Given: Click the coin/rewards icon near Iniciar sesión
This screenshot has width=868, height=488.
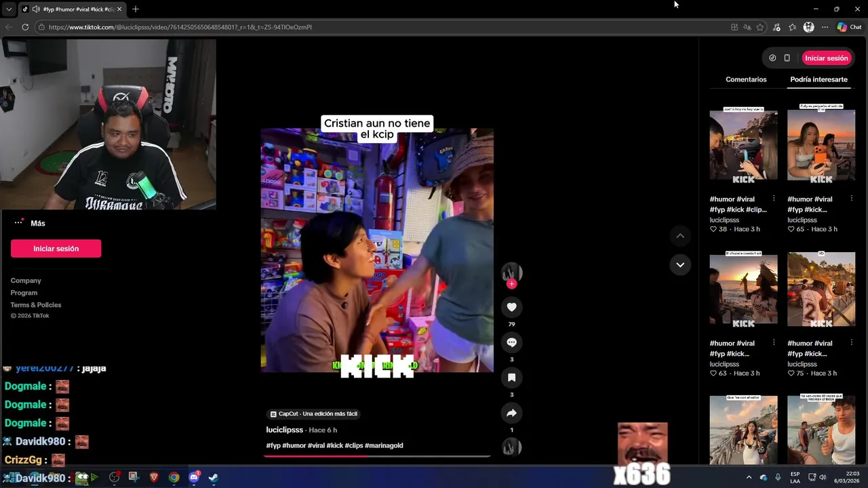Looking at the screenshot, I should click(x=772, y=58).
